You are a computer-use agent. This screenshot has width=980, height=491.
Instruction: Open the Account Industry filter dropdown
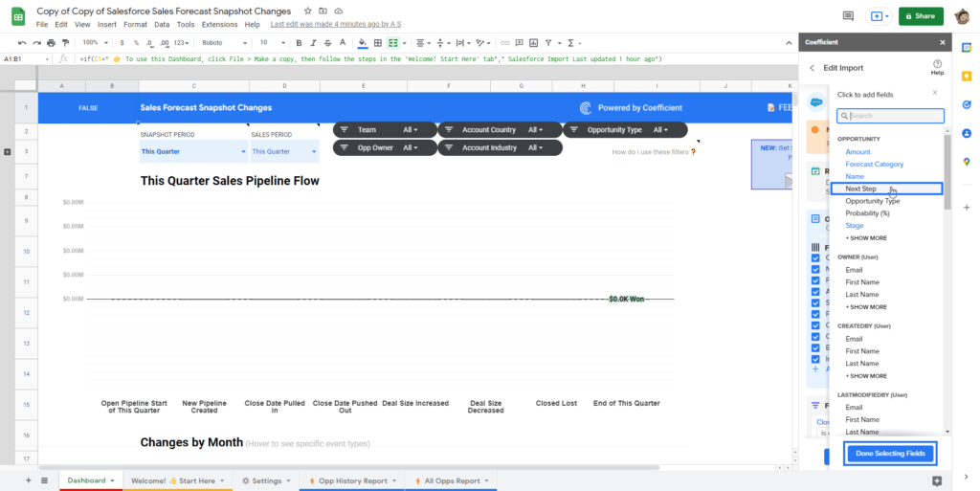[x=500, y=148]
